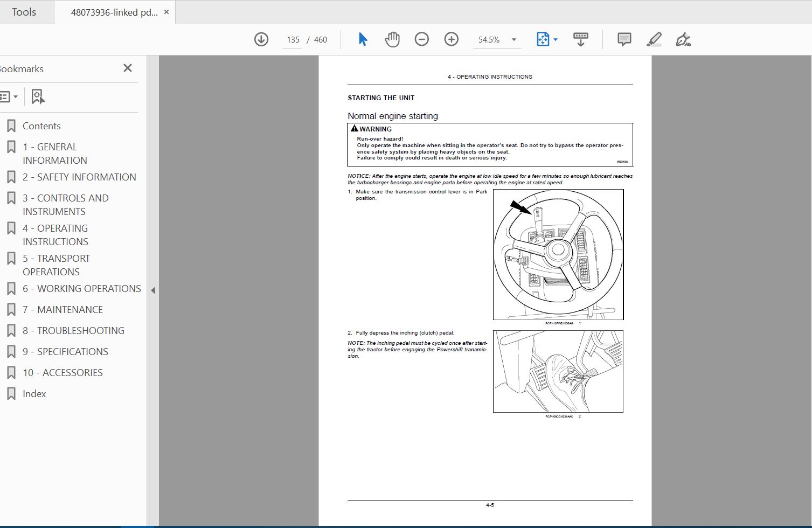Open the sign document pen tool
Screen dimensions: 812x528
click(683, 39)
